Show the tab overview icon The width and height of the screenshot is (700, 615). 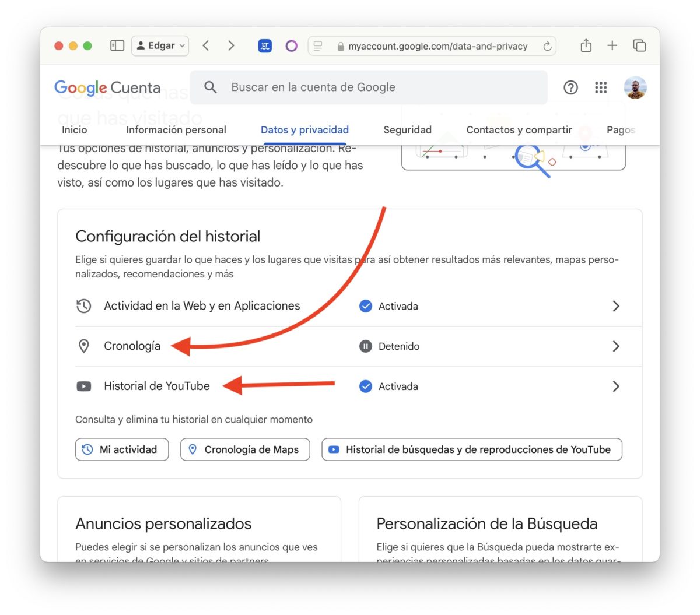point(639,45)
